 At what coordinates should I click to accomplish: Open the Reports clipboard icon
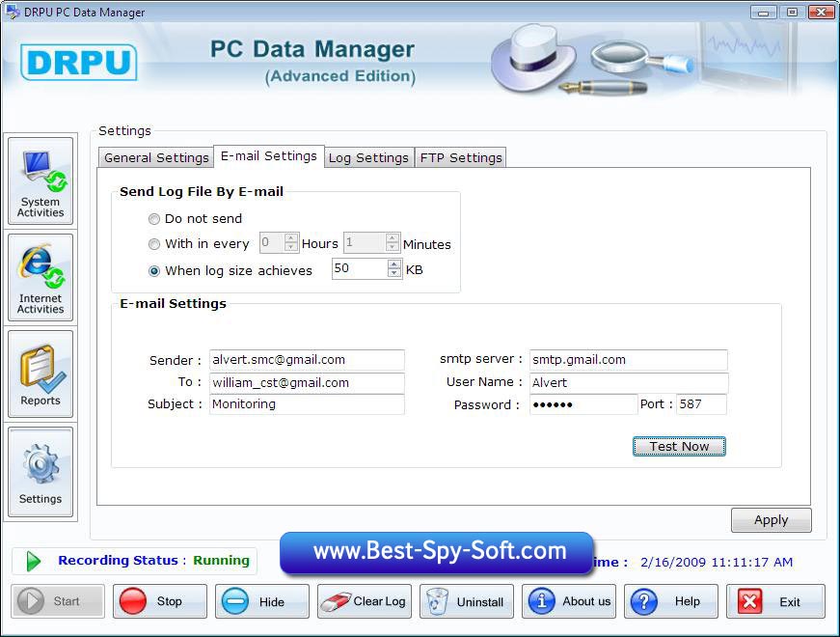pos(41,374)
